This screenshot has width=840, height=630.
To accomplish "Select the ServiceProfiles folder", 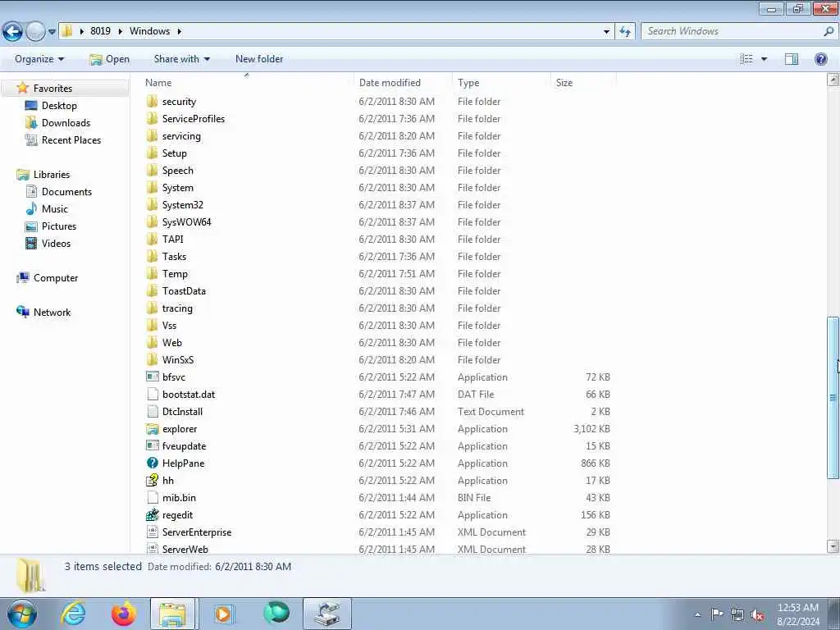I will (194, 119).
